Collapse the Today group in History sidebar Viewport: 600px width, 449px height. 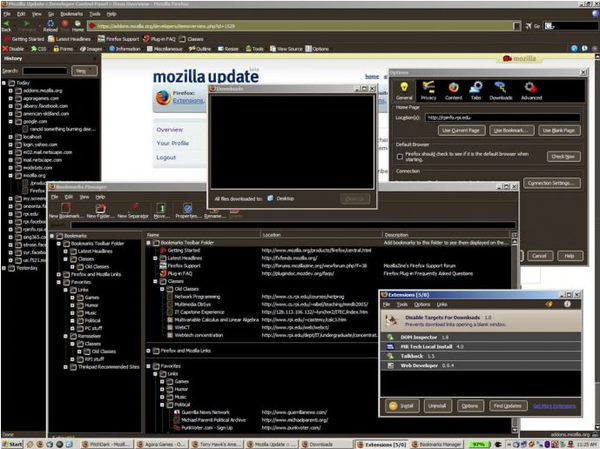(4, 83)
